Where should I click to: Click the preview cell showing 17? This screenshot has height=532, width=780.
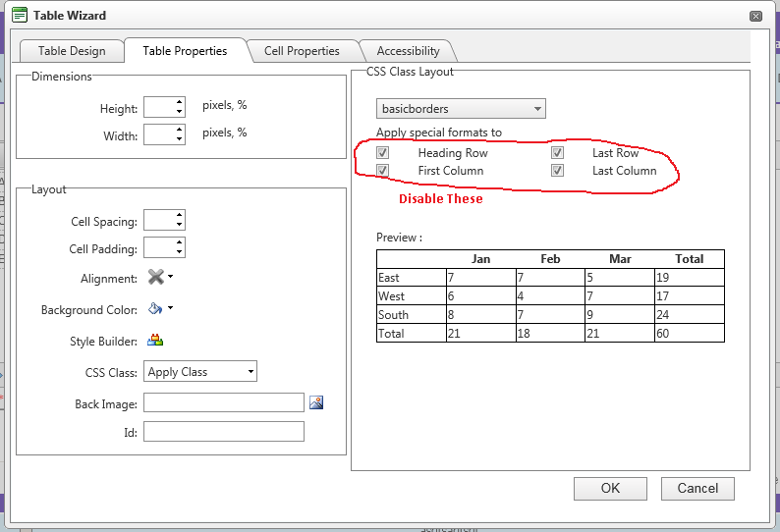point(689,296)
